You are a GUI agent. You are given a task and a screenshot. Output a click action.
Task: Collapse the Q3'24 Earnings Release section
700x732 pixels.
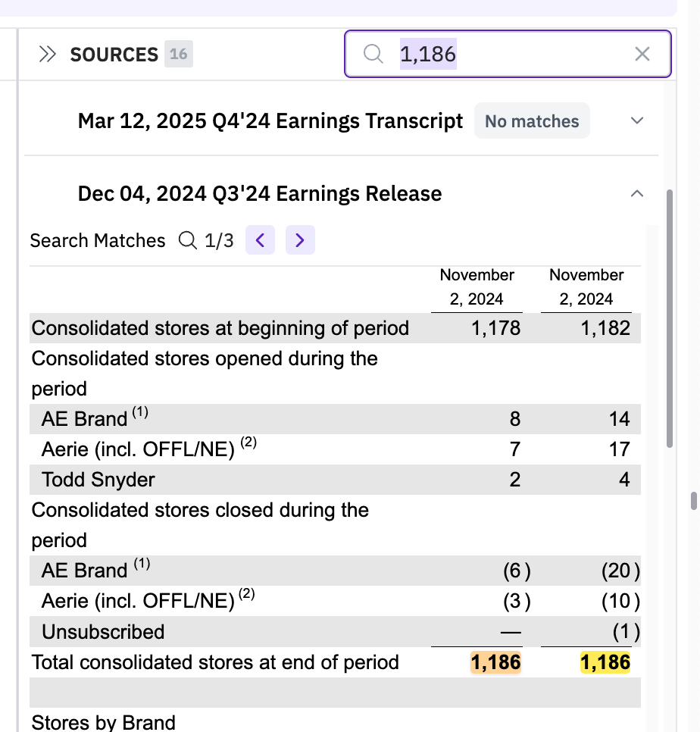[x=637, y=193]
